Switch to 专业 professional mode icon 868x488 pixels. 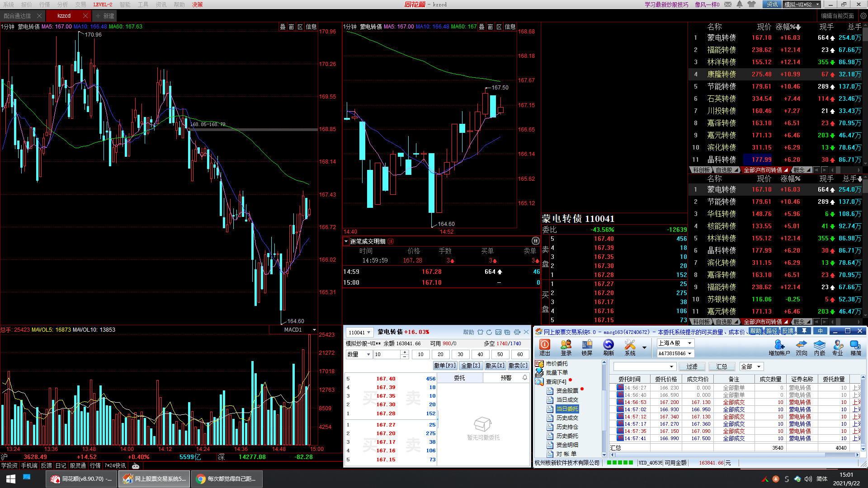pos(838,347)
